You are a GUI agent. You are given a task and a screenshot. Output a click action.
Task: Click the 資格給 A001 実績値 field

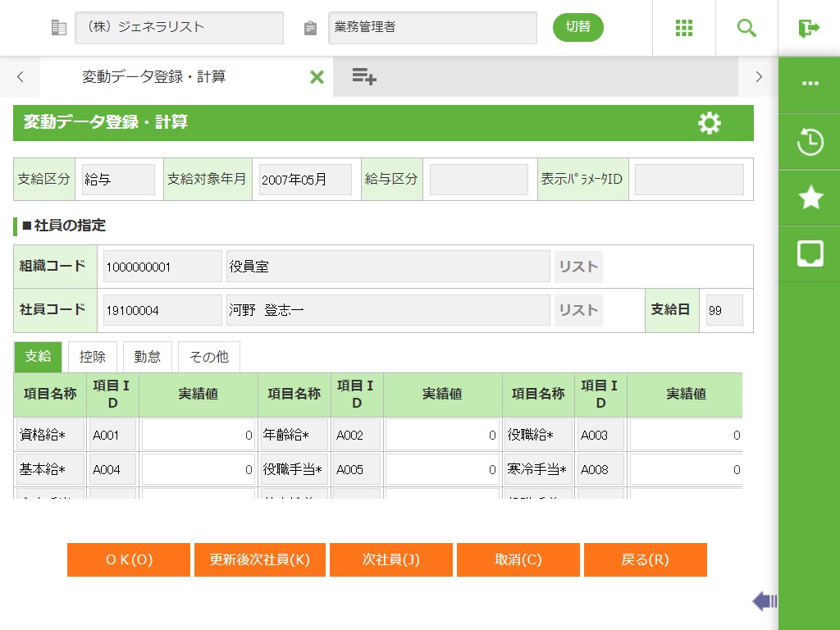pos(198,436)
